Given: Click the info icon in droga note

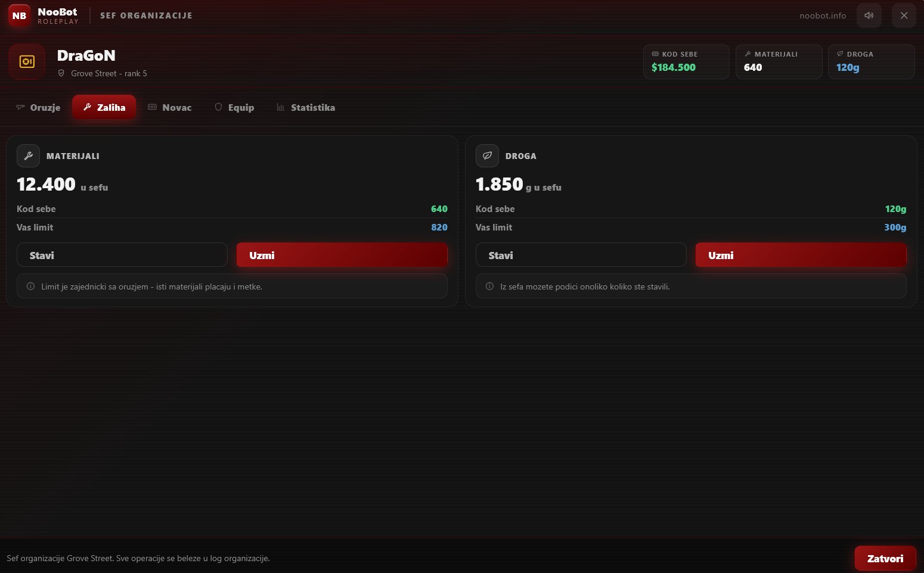Looking at the screenshot, I should (x=489, y=286).
